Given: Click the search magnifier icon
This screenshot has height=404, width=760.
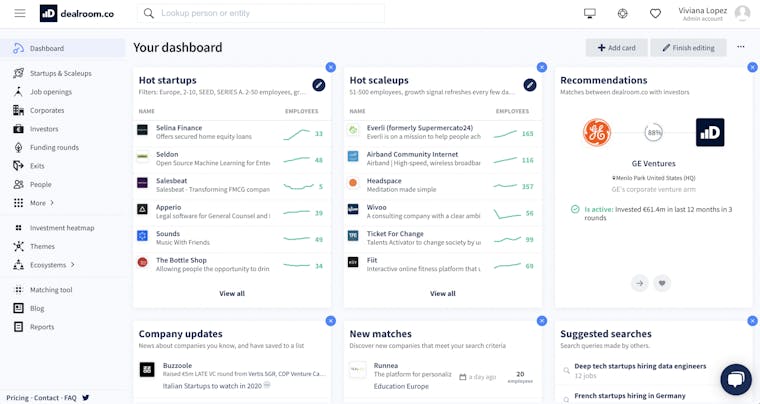Looking at the screenshot, I should [149, 13].
